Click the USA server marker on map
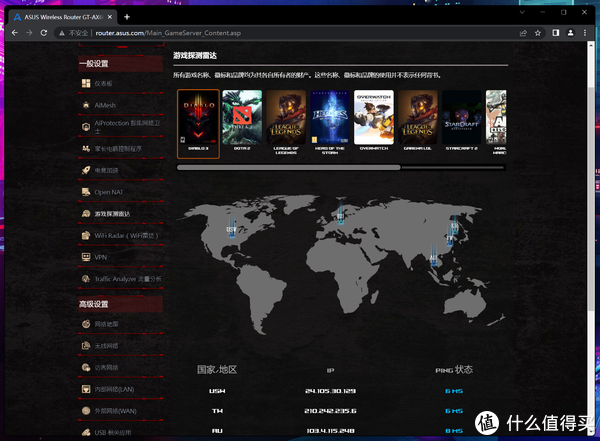The width and height of the screenshot is (600, 441). tap(232, 227)
